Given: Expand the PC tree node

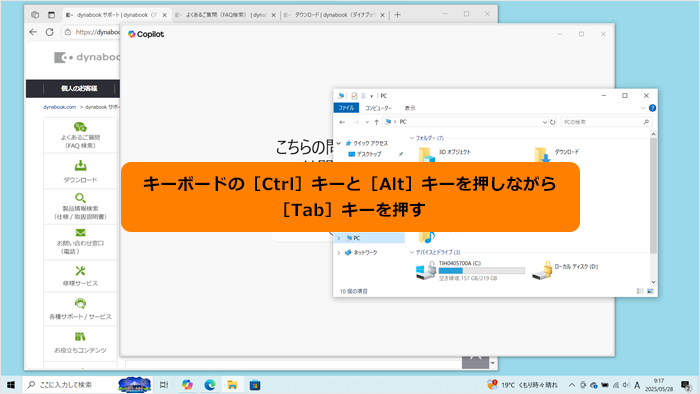Looking at the screenshot, I should 339,238.
